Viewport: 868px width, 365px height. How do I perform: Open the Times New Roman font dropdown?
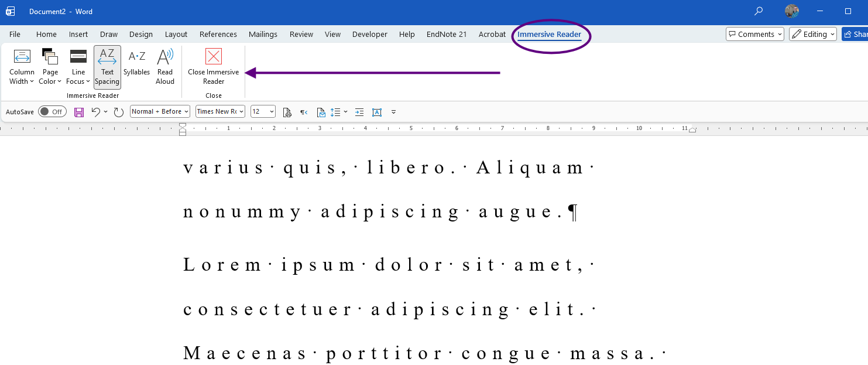[x=219, y=111]
